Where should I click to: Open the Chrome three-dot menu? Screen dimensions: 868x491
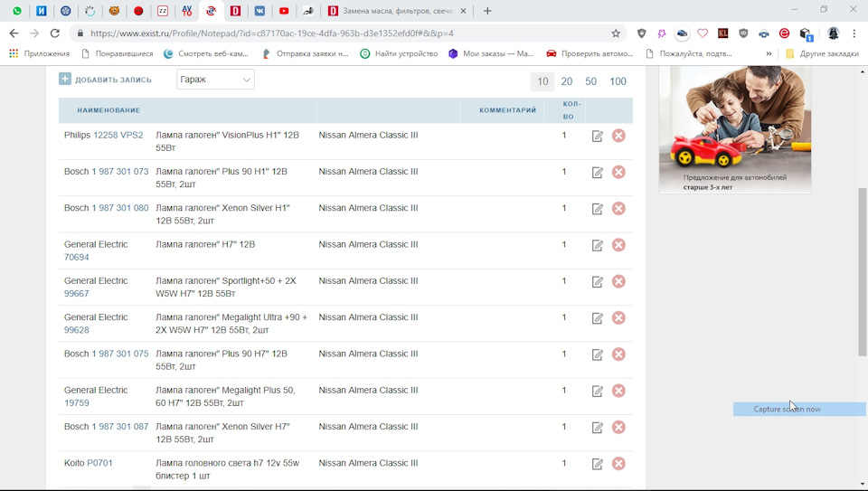pyautogui.click(x=854, y=33)
